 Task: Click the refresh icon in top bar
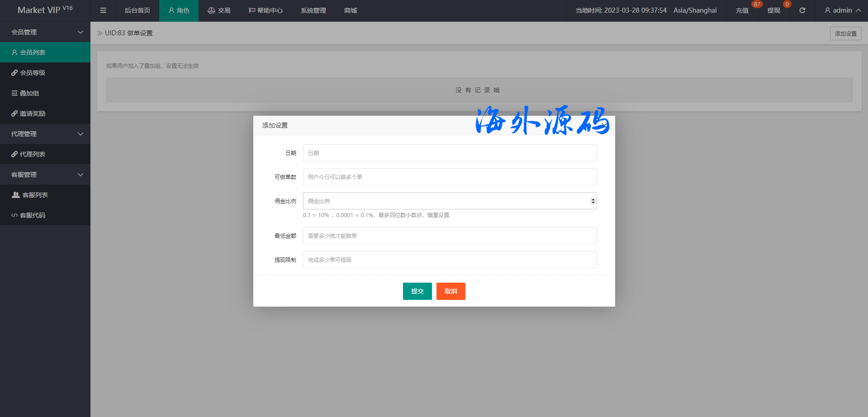(x=802, y=10)
